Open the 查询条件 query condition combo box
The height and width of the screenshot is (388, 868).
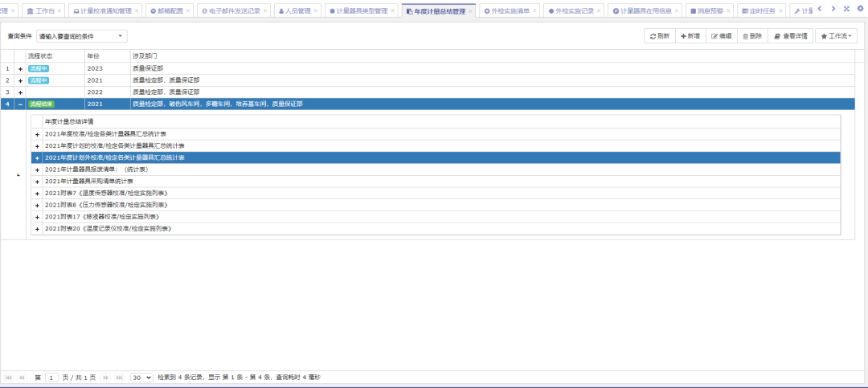pos(82,36)
